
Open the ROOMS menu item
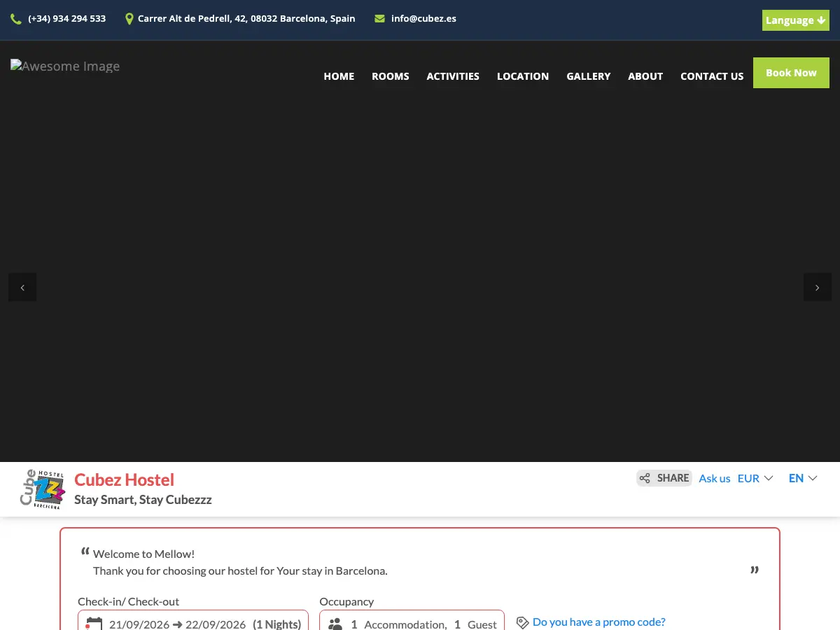pyautogui.click(x=391, y=76)
